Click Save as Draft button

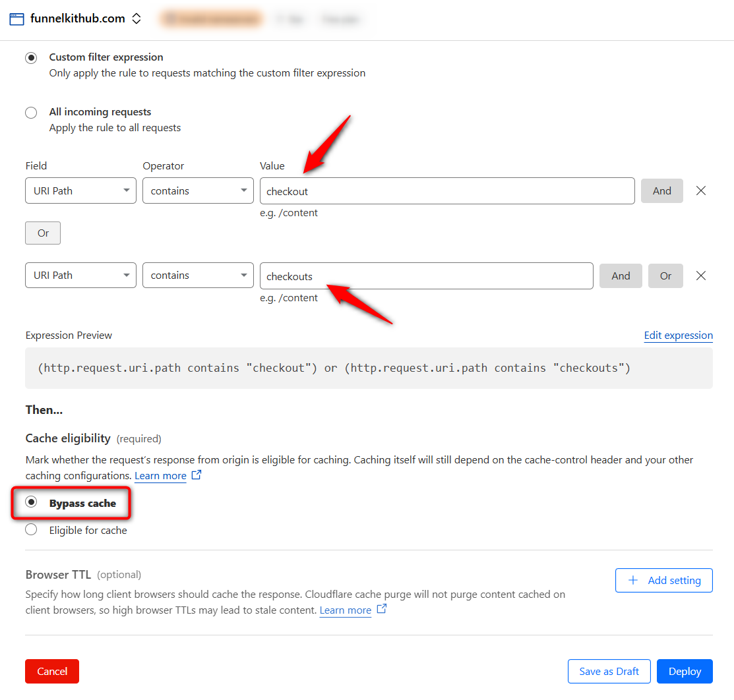click(x=609, y=671)
